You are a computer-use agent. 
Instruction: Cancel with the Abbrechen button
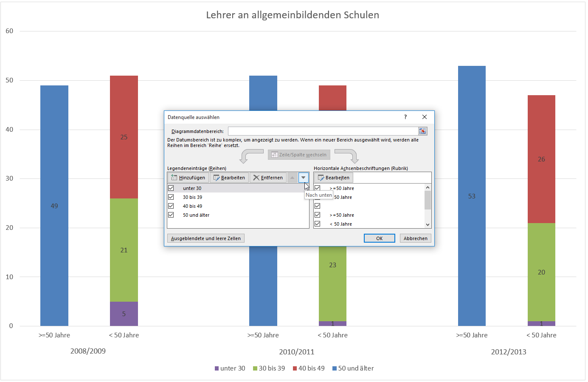pos(416,238)
